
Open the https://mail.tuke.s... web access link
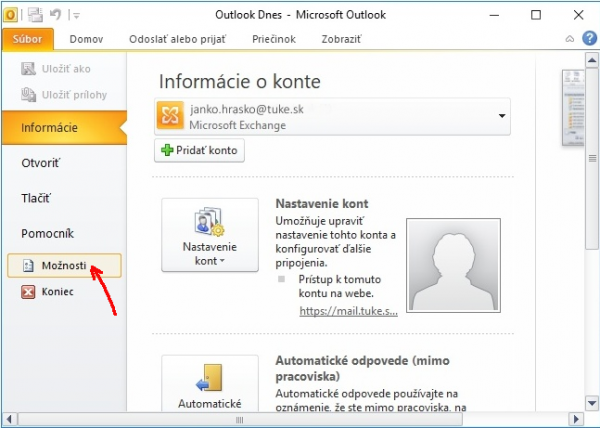pyautogui.click(x=348, y=311)
